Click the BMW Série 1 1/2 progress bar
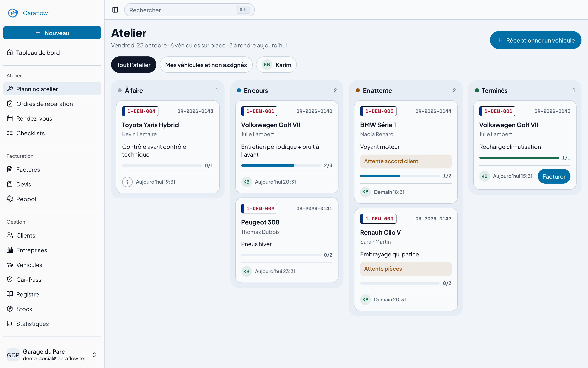This screenshot has width=588, height=368. (x=400, y=176)
